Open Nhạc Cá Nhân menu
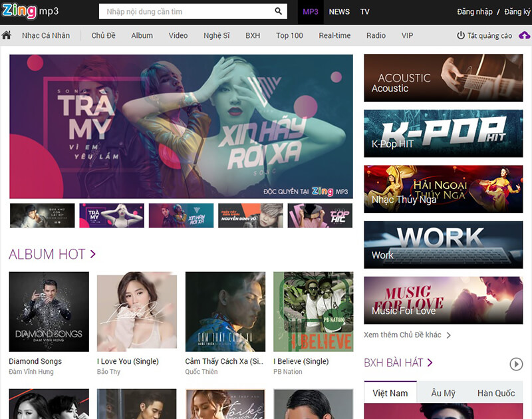The height and width of the screenshot is (419, 532). pos(46,35)
